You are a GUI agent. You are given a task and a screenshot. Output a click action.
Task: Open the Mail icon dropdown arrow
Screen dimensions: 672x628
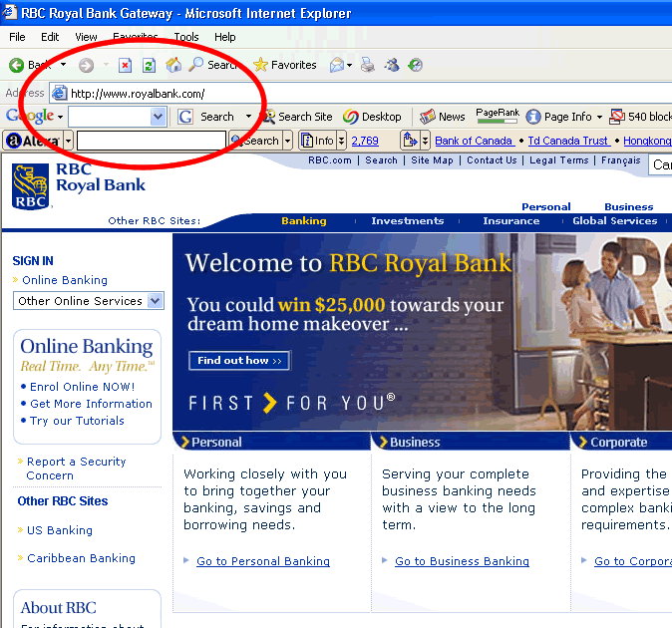(349, 66)
